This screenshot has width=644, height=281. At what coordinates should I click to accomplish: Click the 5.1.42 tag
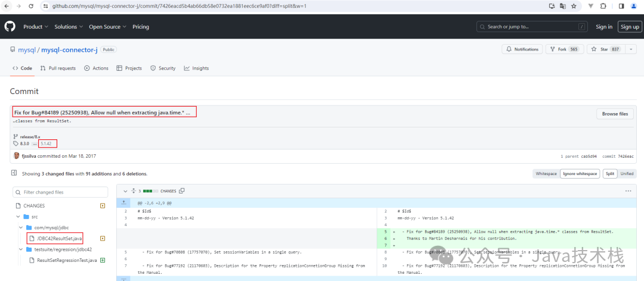[46, 143]
